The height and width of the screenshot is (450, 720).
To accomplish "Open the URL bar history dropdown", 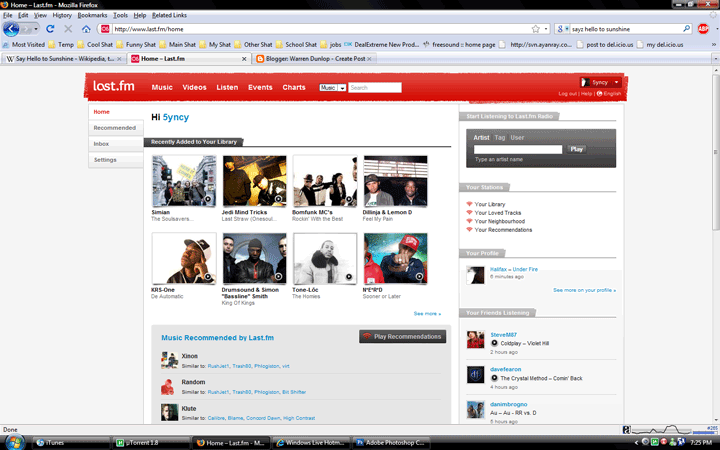I will [546, 29].
